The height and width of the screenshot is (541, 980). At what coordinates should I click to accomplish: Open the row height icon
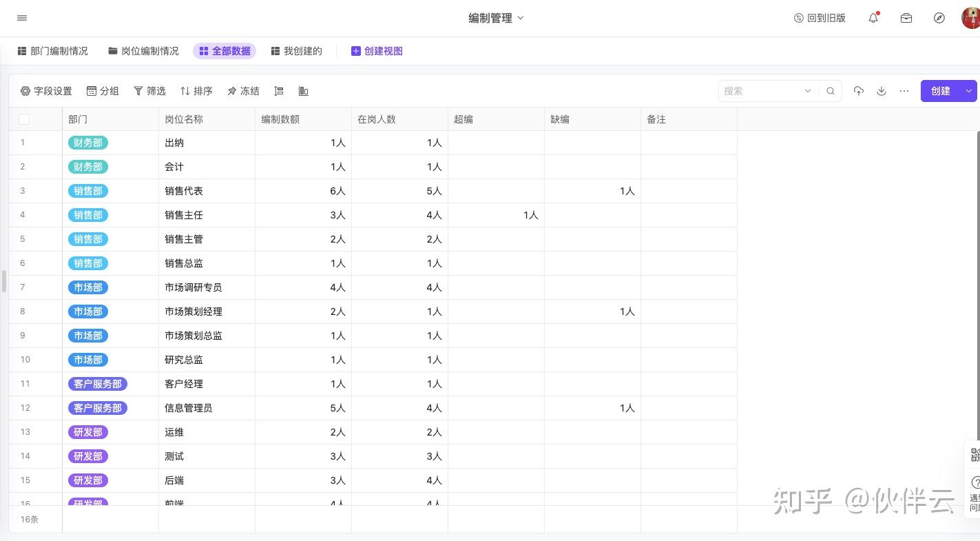coord(279,91)
